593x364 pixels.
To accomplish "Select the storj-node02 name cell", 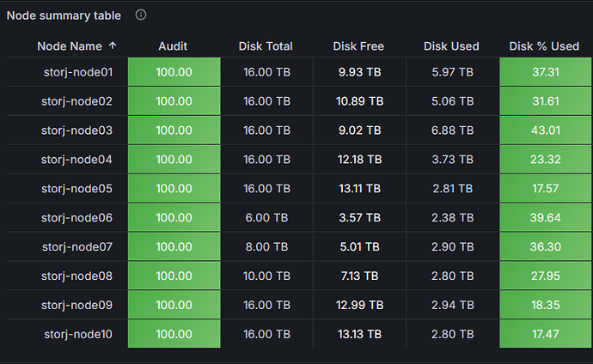I will [67, 101].
